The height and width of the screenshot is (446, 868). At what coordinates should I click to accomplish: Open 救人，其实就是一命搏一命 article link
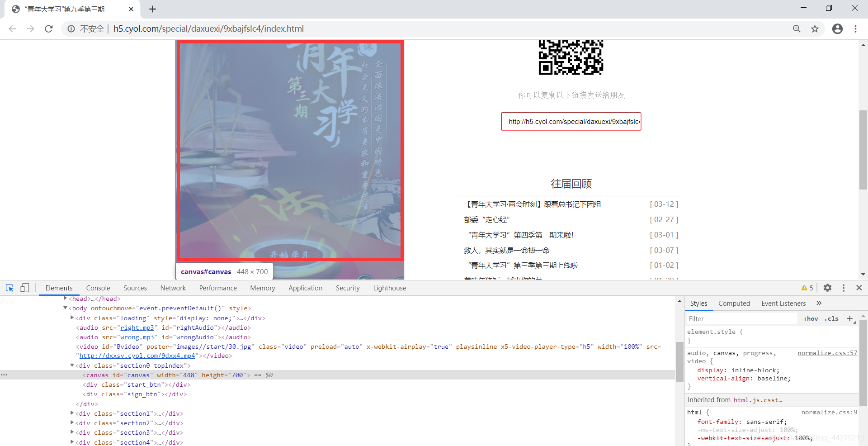(x=507, y=251)
